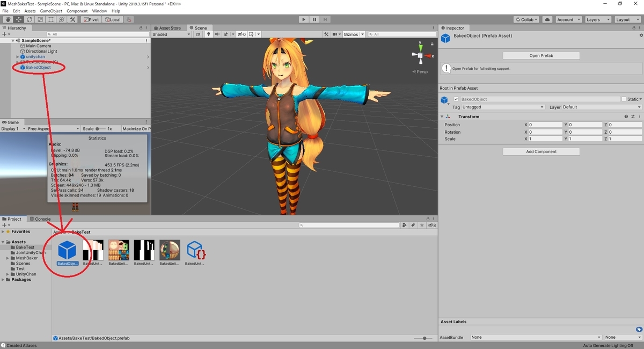Open the Gizmos dropdown
644x349 pixels.
point(354,34)
